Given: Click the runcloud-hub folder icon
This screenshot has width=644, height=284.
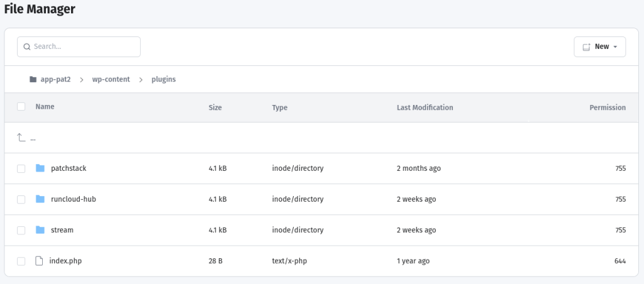Looking at the screenshot, I should 40,199.
